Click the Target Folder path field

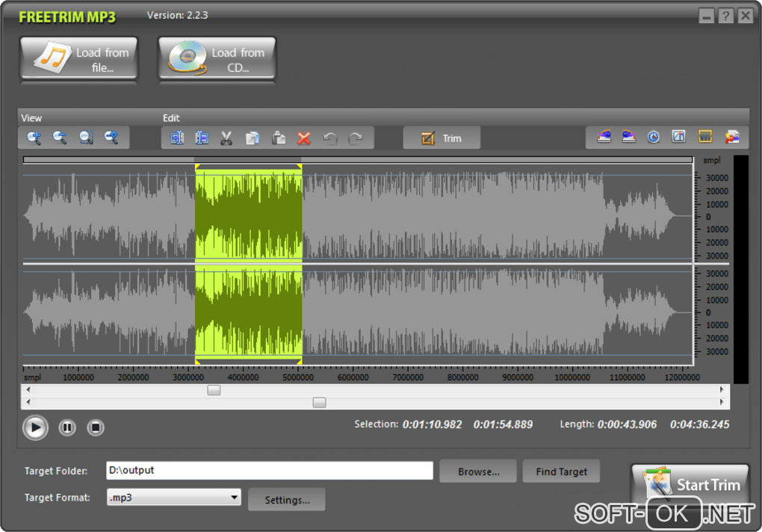[x=270, y=470]
